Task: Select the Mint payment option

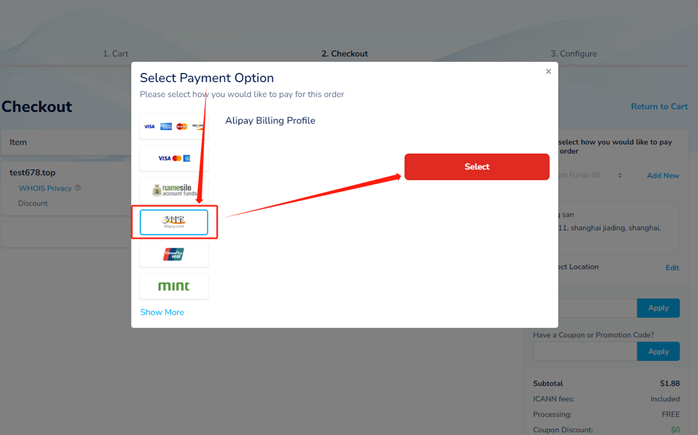Action: [x=174, y=286]
